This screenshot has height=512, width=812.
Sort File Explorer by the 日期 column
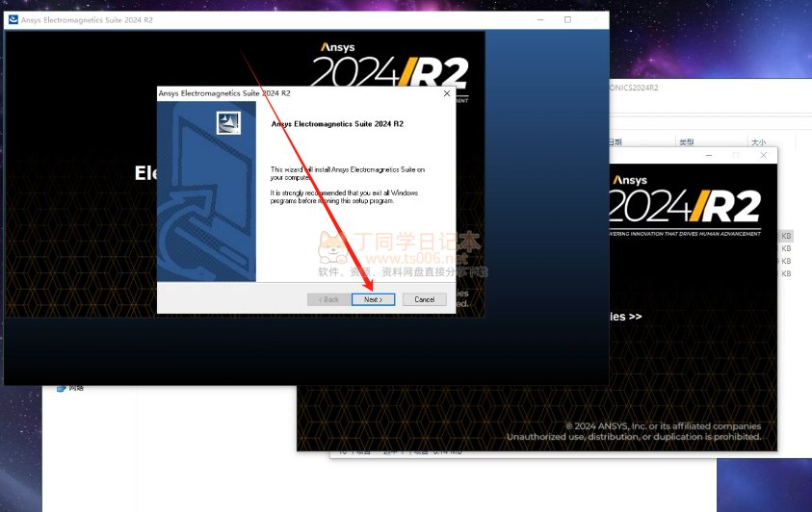(x=616, y=142)
